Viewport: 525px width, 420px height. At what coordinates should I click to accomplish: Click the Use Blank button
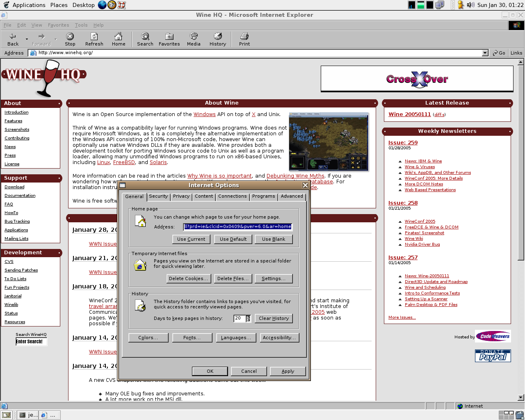pos(274,239)
